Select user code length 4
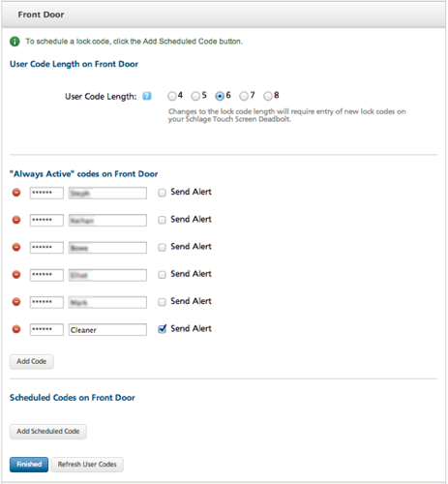Viewport: 448px width, 484px height. point(172,96)
